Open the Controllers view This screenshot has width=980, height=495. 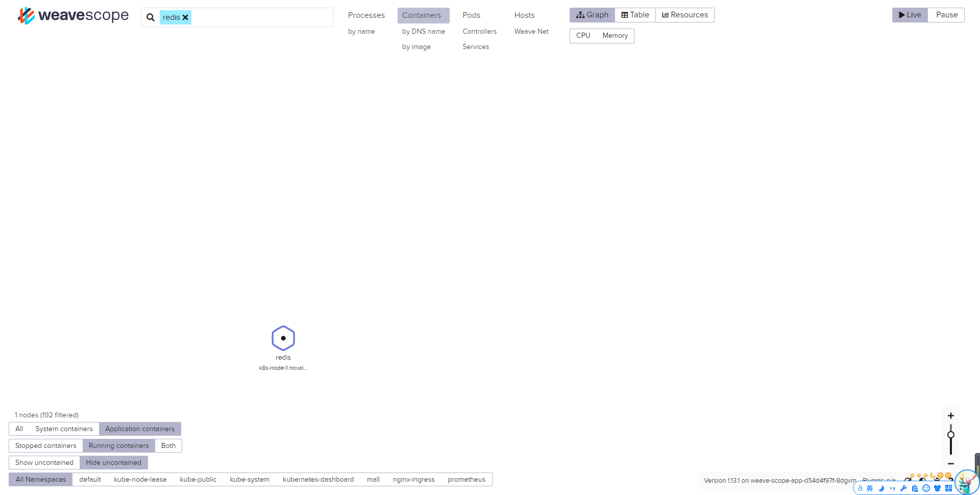480,32
